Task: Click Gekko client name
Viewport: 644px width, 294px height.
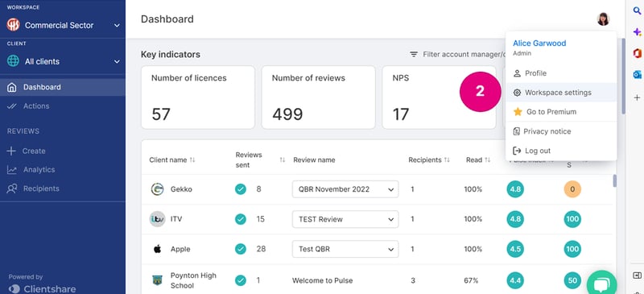Action: click(x=181, y=189)
